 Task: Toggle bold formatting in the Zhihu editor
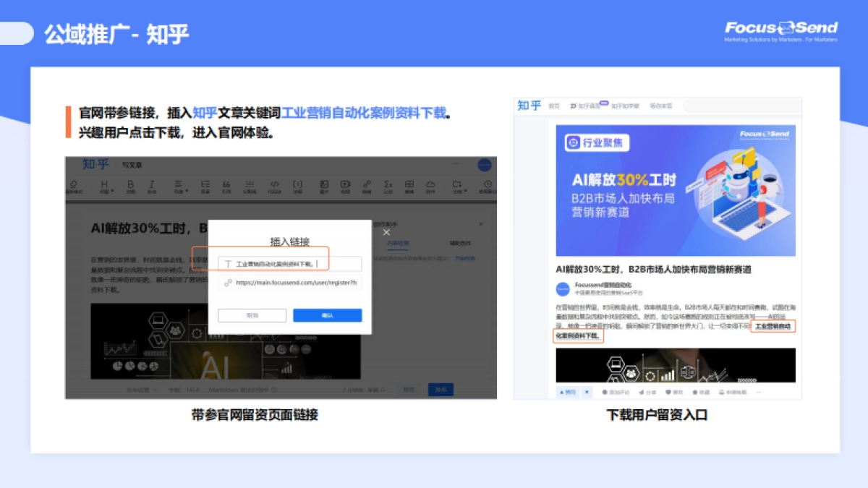(x=129, y=183)
